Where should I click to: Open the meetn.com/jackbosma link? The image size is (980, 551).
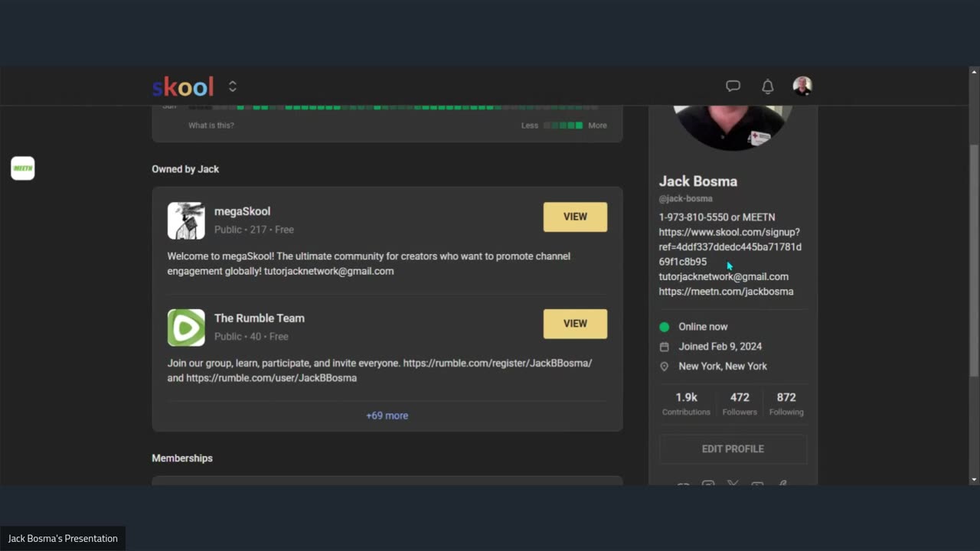point(726,292)
